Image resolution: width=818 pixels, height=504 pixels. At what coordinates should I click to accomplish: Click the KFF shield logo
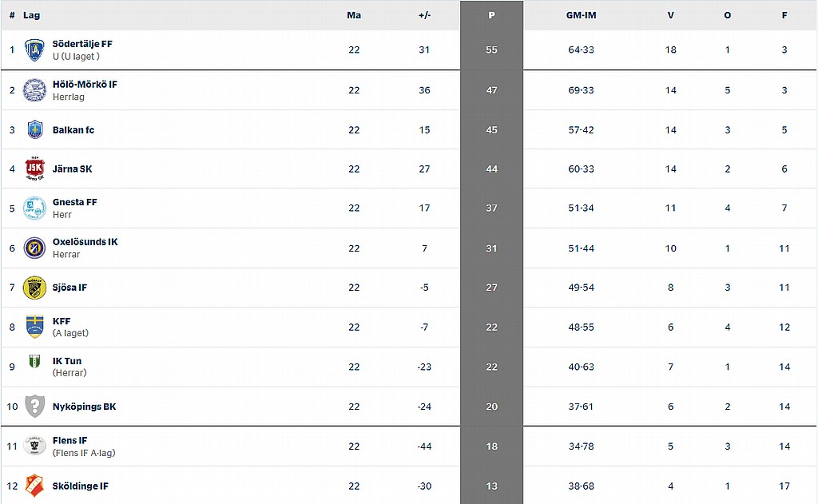point(34,327)
